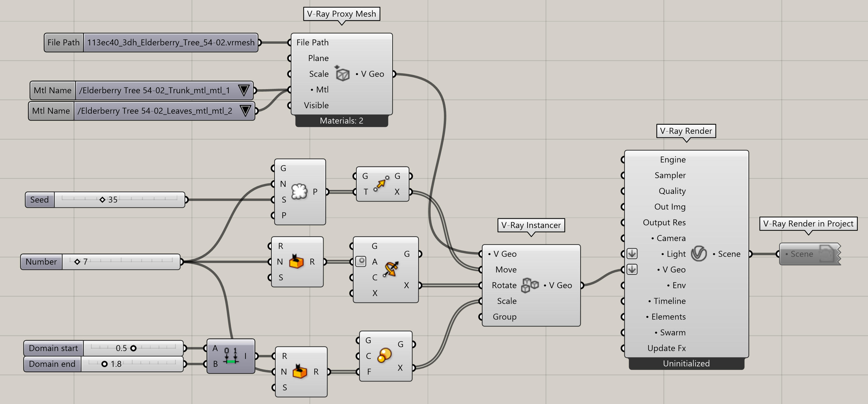The image size is (868, 404).
Task: Click the Swarm input on V-Ray Render
Action: pos(670,333)
